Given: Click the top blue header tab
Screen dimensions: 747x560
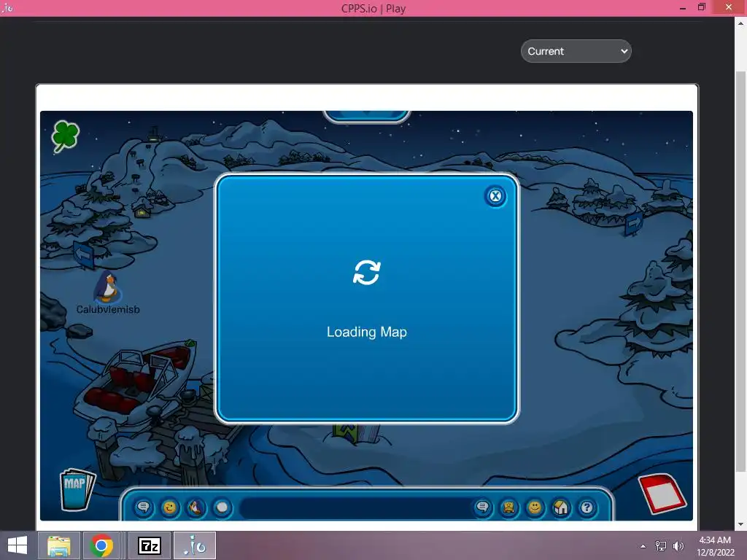Looking at the screenshot, I should click(366, 116).
